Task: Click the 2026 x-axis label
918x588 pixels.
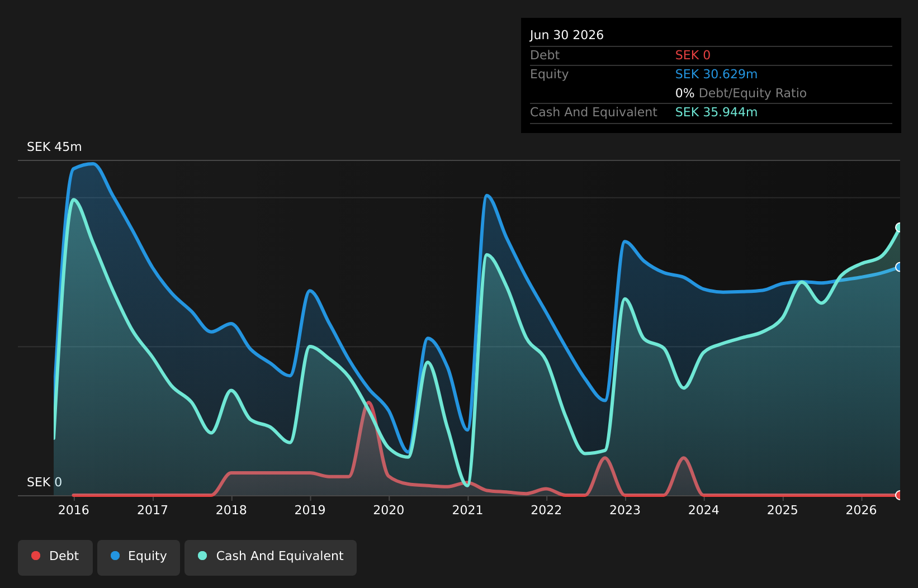Action: pyautogui.click(x=862, y=510)
